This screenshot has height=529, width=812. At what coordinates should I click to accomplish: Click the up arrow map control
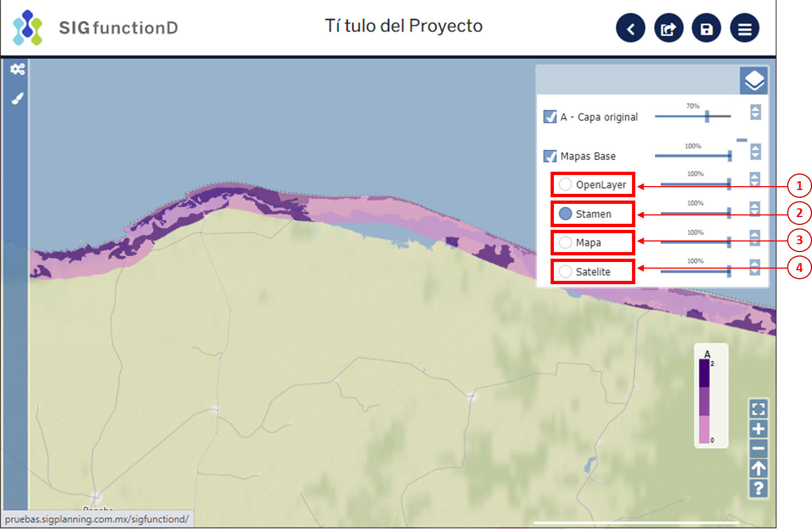click(758, 469)
